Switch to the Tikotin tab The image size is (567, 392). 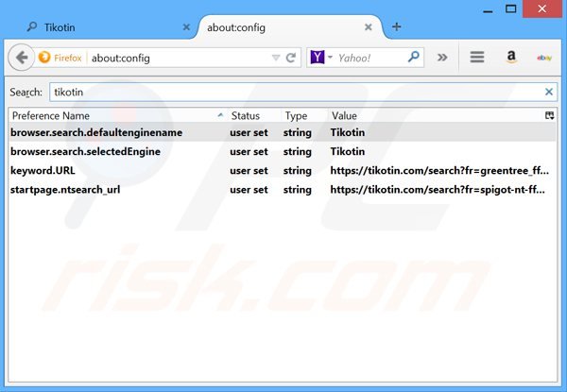click(x=105, y=27)
